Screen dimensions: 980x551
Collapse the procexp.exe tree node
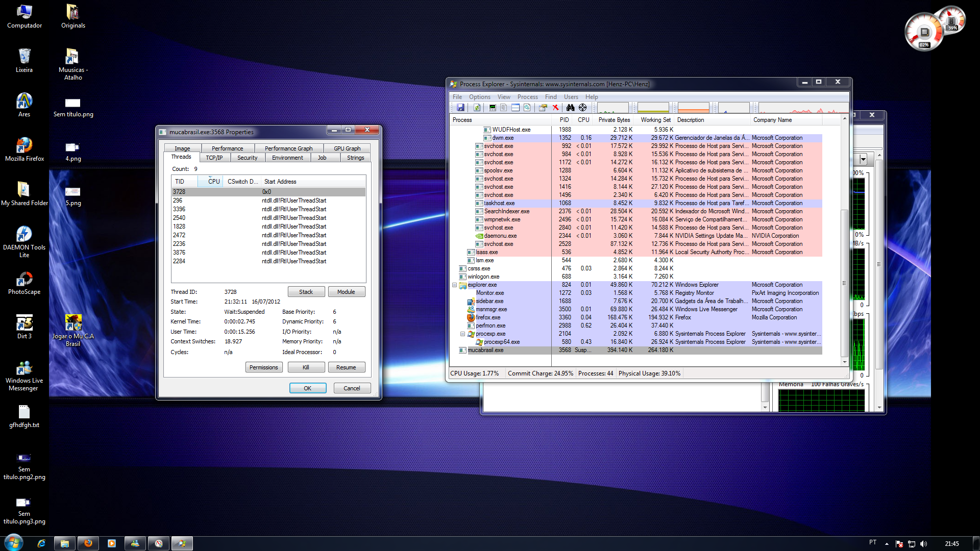click(x=462, y=334)
